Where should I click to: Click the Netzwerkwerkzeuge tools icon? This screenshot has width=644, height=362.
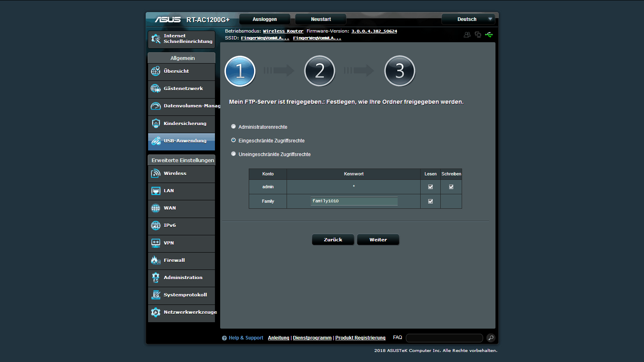(156, 312)
